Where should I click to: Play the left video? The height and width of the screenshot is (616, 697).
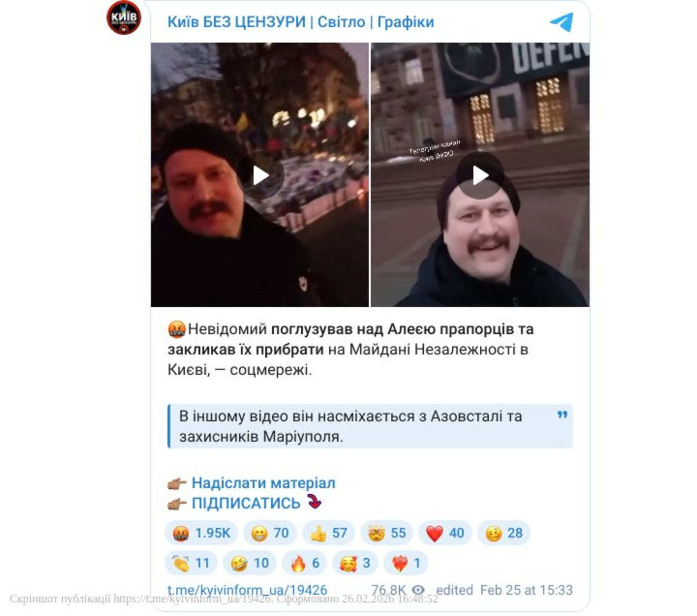coord(260,175)
